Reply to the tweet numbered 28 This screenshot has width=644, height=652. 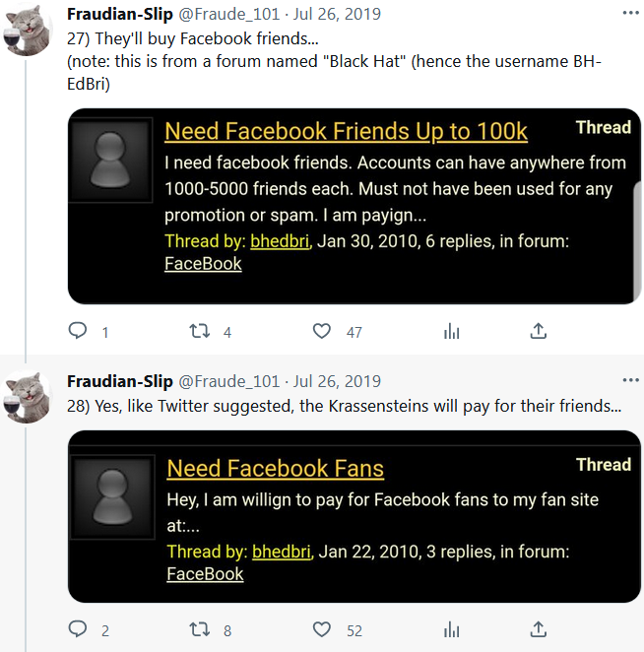click(79, 629)
